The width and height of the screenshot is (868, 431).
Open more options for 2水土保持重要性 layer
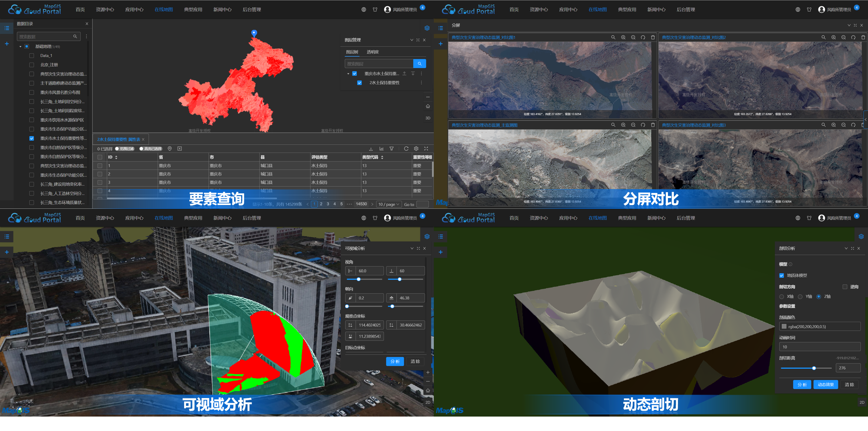[421, 83]
